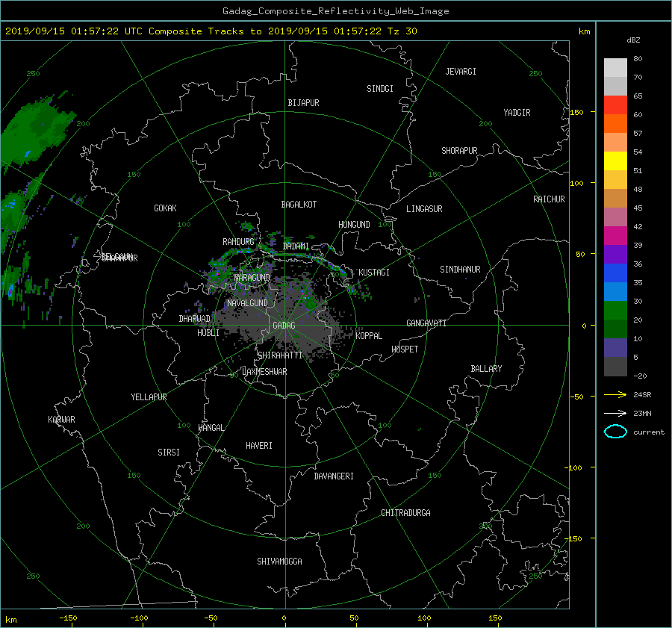Screen dimensions: 672x628
Task: Click the Gadag_Composite_Reflectivity_Web_Image title
Action: point(335,11)
